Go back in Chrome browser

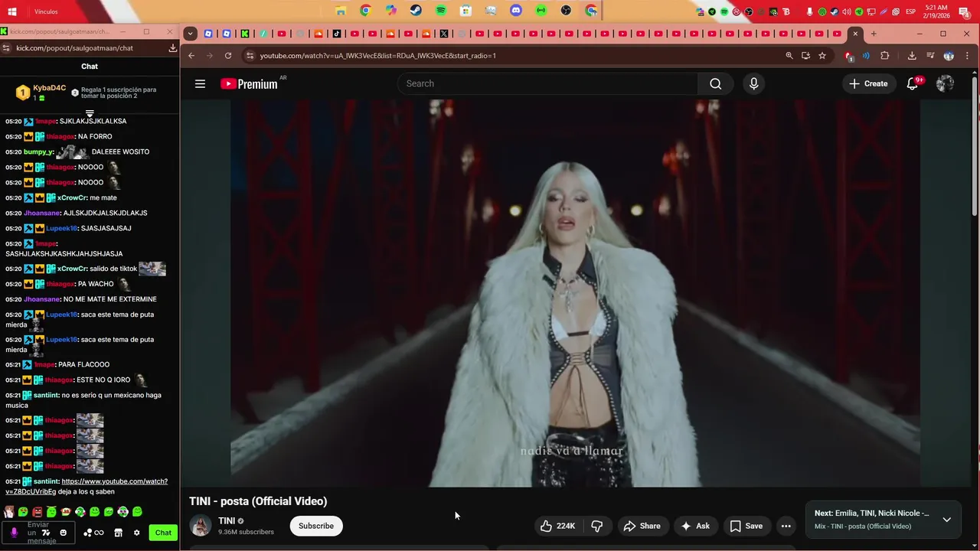(x=191, y=56)
